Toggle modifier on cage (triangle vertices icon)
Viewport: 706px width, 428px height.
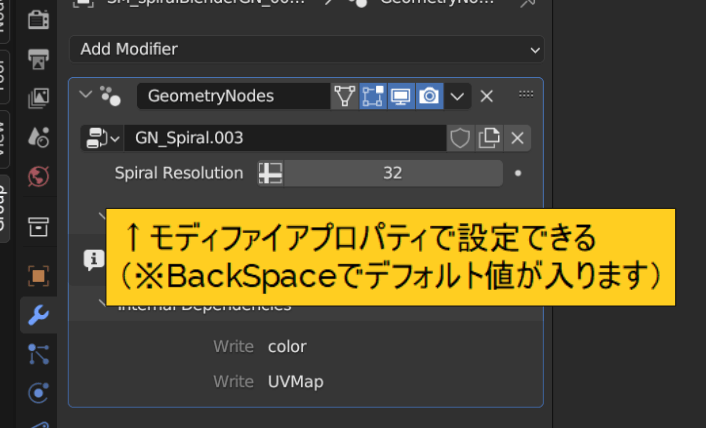click(x=344, y=96)
